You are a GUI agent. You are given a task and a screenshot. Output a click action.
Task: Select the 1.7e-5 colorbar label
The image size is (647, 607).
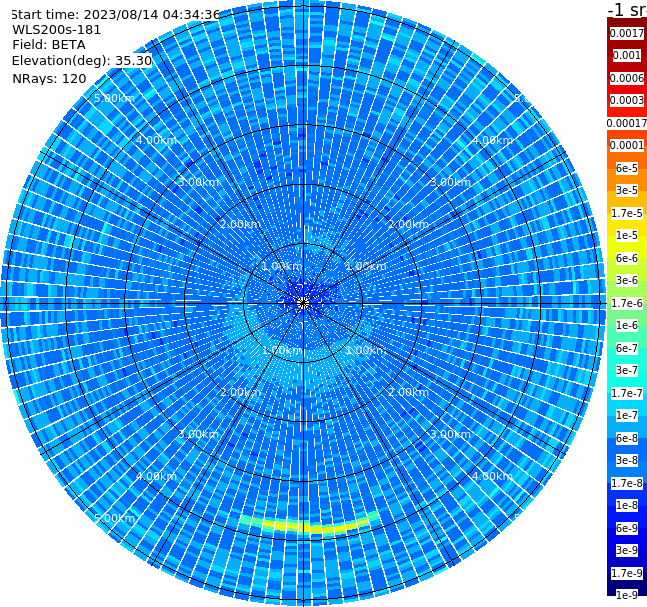[x=627, y=213]
